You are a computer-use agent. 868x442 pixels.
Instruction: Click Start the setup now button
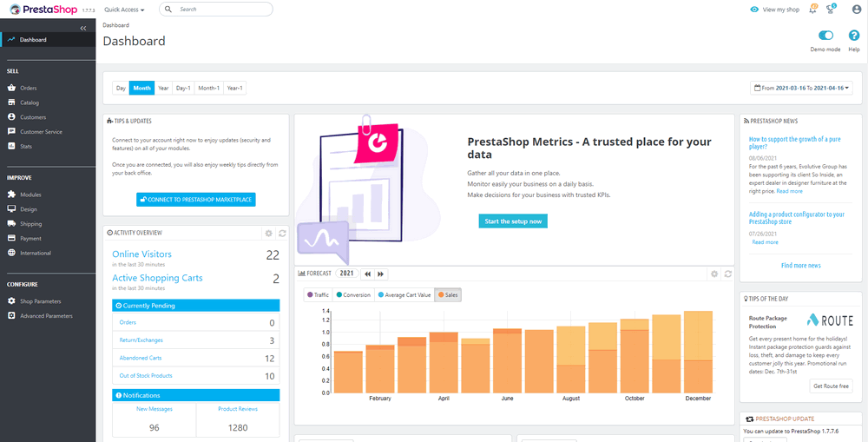point(513,221)
